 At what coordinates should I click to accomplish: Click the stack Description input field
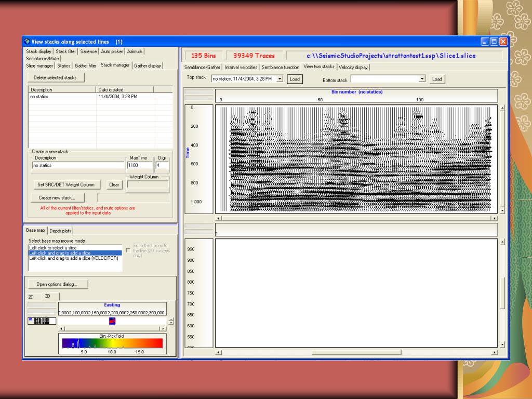pos(78,165)
